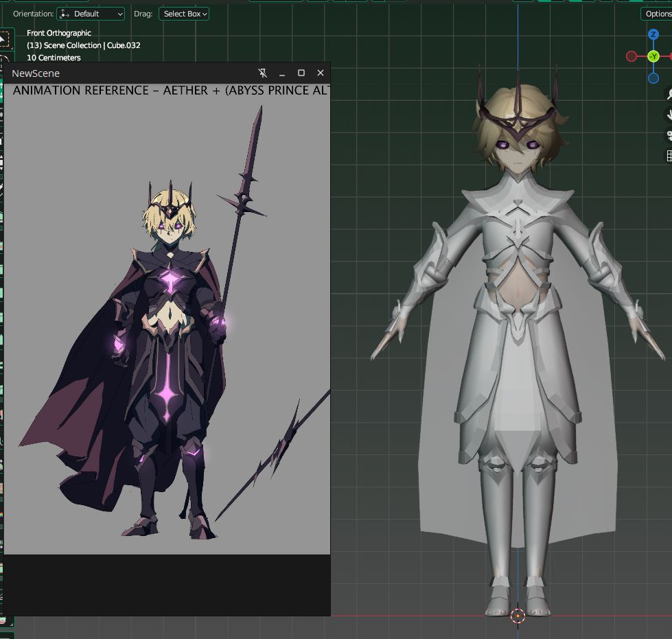Open the Drag dropdown showing Select Box
Screen dimensions: 672x639
pos(184,14)
